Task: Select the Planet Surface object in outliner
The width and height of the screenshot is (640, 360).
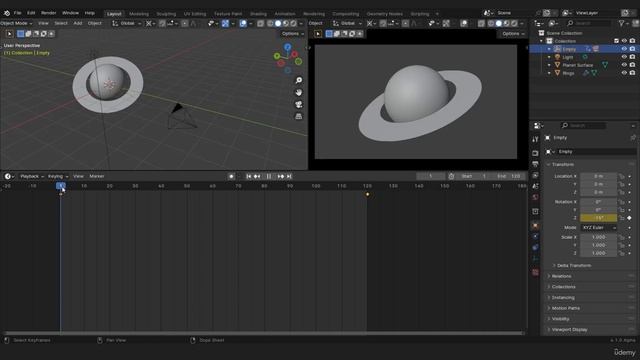Action: [577, 65]
